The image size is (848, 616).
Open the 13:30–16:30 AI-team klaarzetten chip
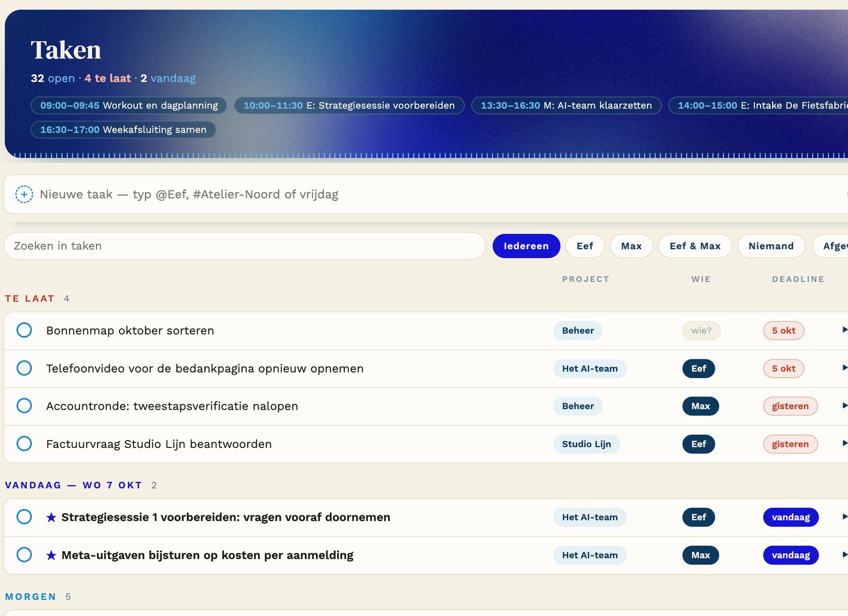coord(566,105)
